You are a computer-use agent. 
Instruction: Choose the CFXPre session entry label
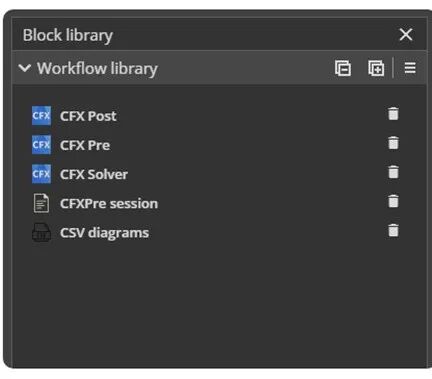point(109,203)
